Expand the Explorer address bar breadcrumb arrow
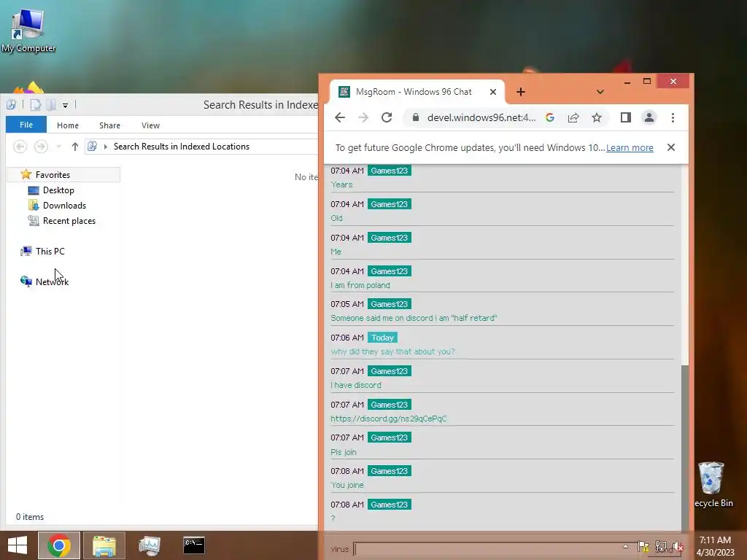 coord(105,147)
